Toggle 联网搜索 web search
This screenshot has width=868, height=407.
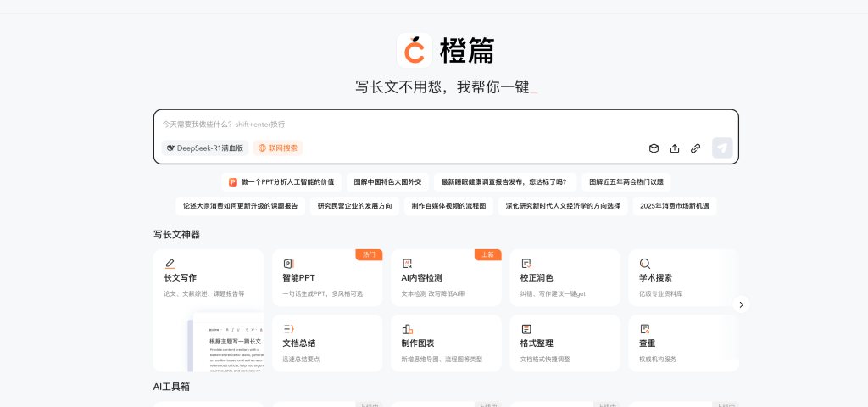[278, 148]
